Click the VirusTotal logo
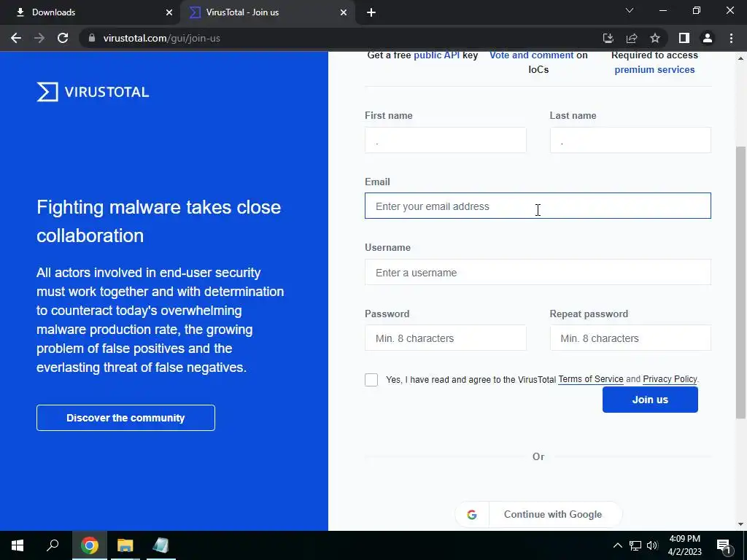Screen dimensions: 747x560 point(93,92)
